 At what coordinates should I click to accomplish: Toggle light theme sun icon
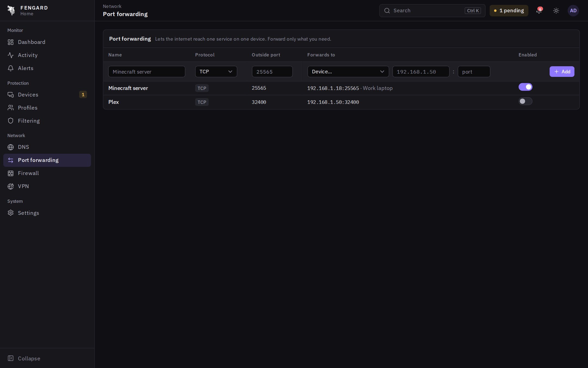556,11
